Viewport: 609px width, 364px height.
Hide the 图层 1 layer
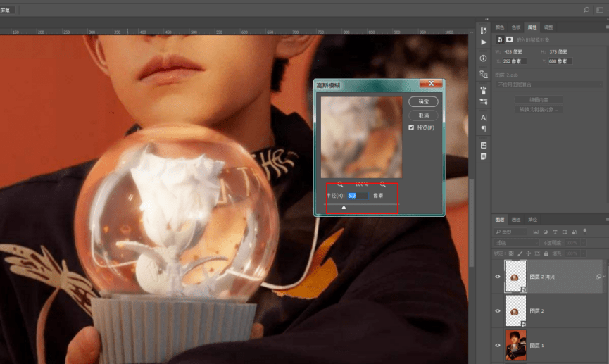(498, 345)
